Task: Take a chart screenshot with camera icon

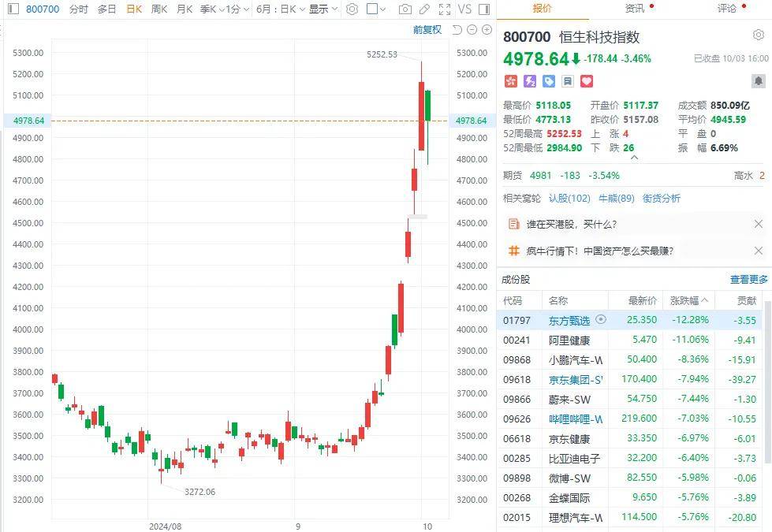Action: [405, 9]
